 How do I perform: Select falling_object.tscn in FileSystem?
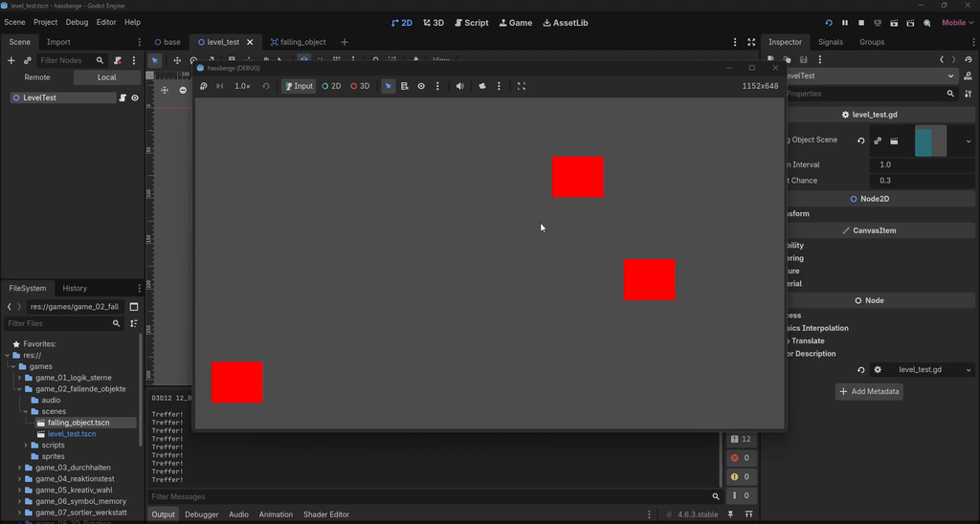(78, 423)
